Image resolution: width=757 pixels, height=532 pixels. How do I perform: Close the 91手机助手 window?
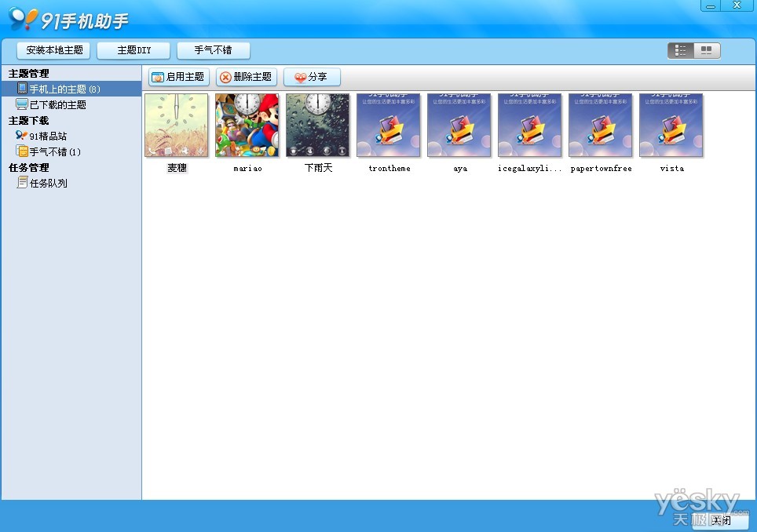click(737, 5)
